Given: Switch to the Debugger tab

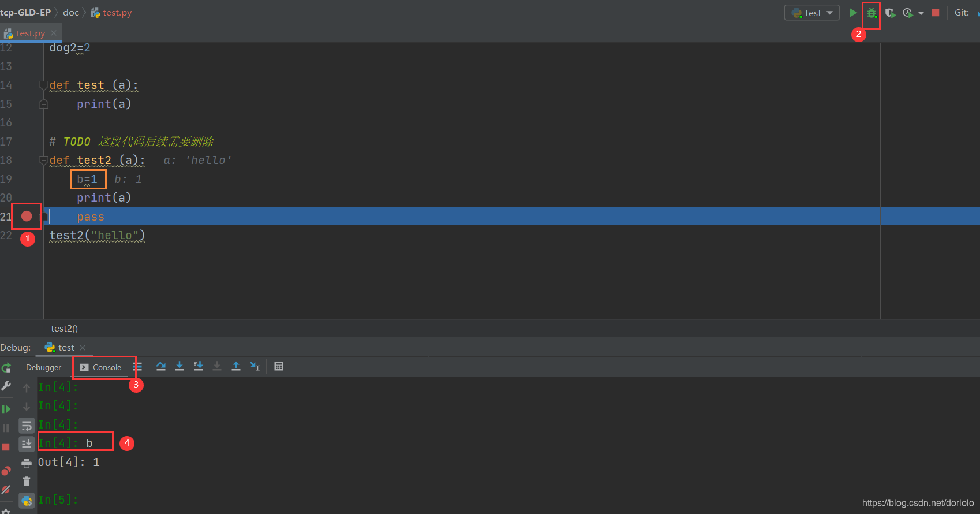Looking at the screenshot, I should [x=43, y=367].
